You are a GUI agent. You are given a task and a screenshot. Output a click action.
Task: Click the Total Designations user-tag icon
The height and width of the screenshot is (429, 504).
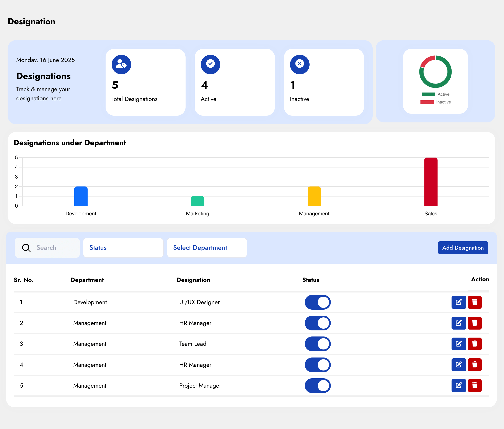(x=121, y=64)
